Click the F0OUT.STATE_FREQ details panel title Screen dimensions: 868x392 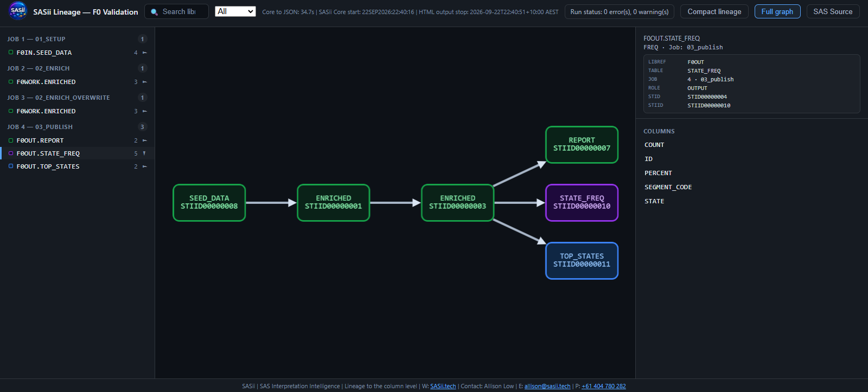coord(672,38)
